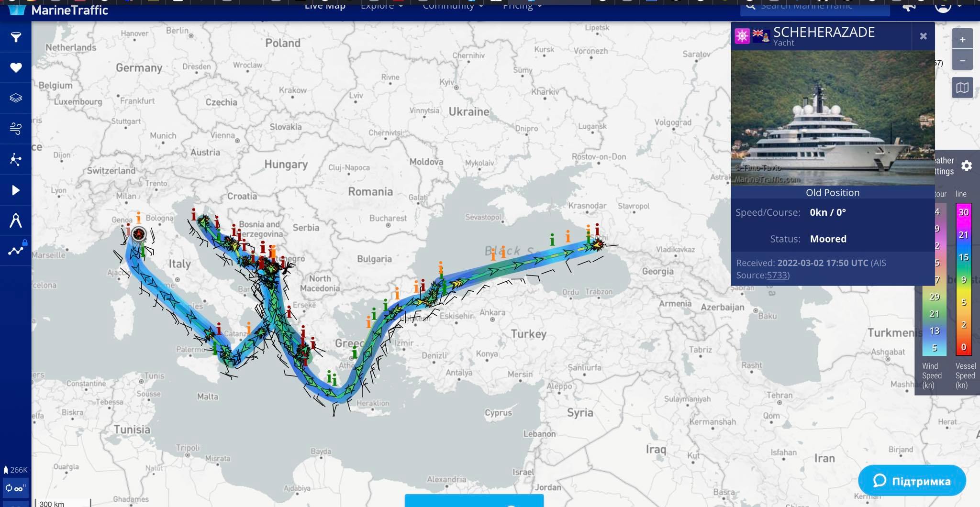The height and width of the screenshot is (507, 980).
Task: Switch to the Live Map tab
Action: pyautogui.click(x=325, y=6)
